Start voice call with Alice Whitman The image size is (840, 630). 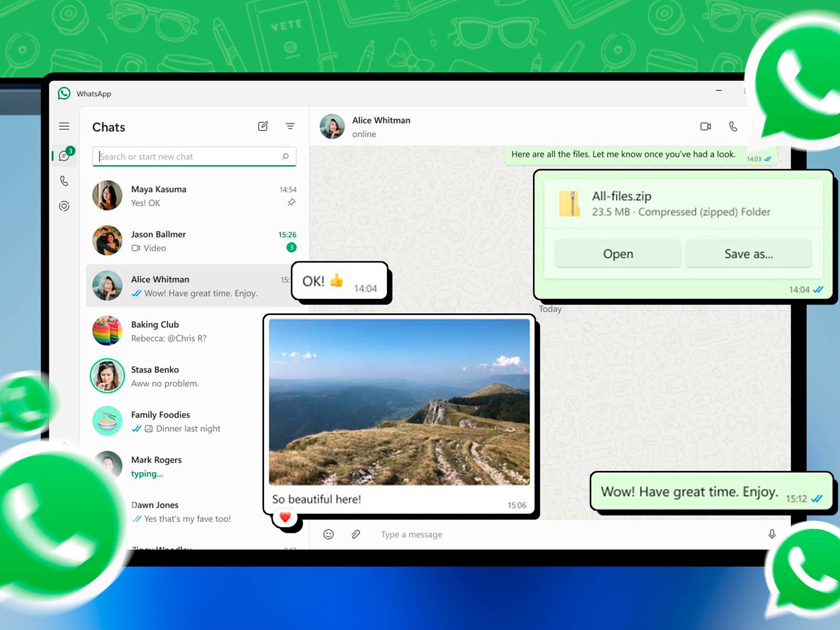coord(733,127)
